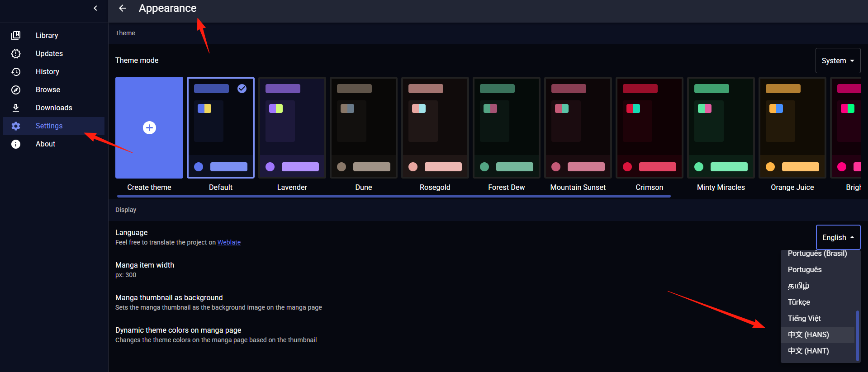
Task: Open Library from the sidebar icon
Action: 16,35
